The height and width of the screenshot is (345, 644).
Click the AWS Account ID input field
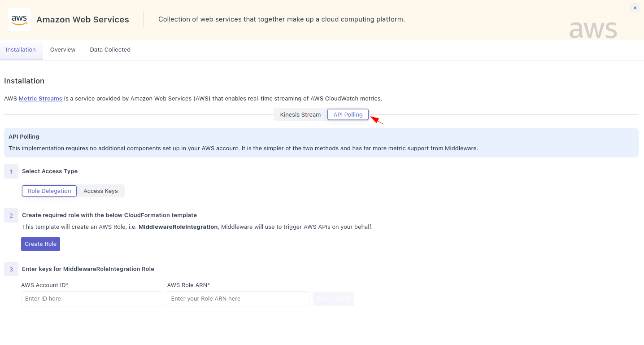click(92, 298)
